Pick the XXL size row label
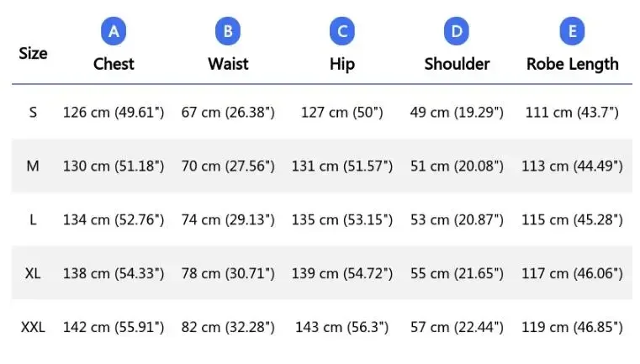 33,327
